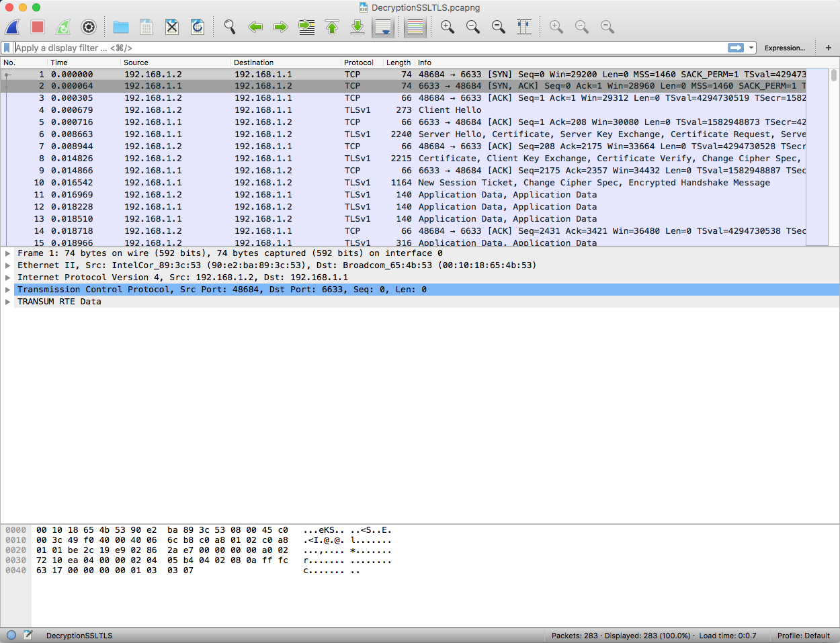Open capture options with the gear icon
This screenshot has width=840, height=643.
[89, 27]
